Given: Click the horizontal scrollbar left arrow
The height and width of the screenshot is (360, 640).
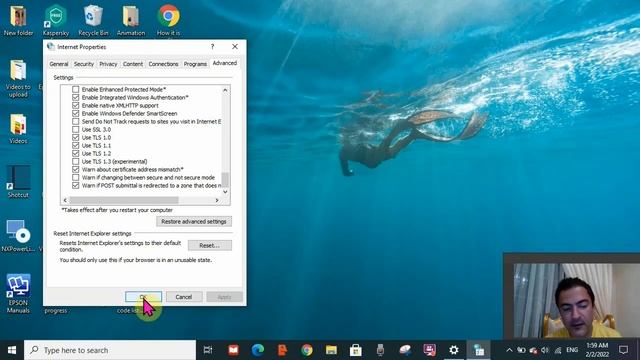Looking at the screenshot, I should point(65,200).
